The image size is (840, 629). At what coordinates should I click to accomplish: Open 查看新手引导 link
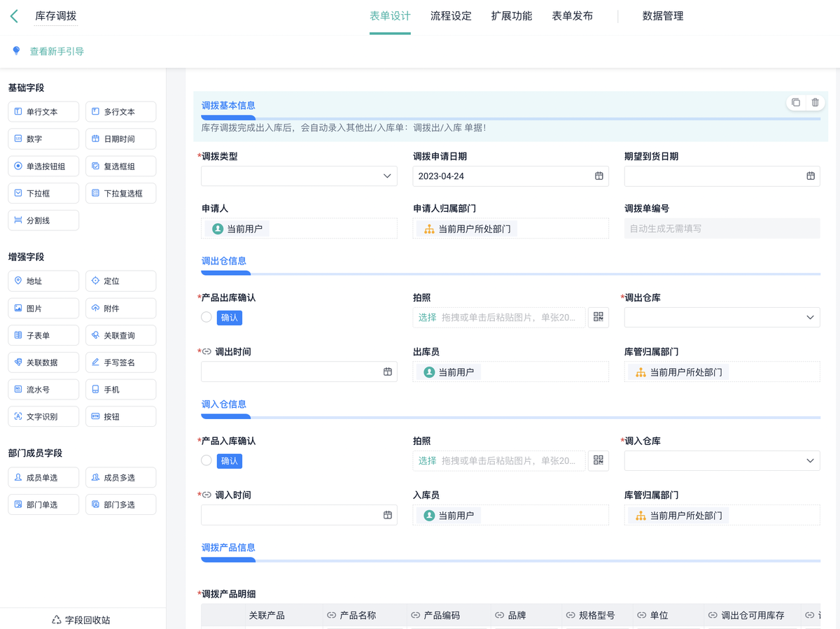point(57,51)
